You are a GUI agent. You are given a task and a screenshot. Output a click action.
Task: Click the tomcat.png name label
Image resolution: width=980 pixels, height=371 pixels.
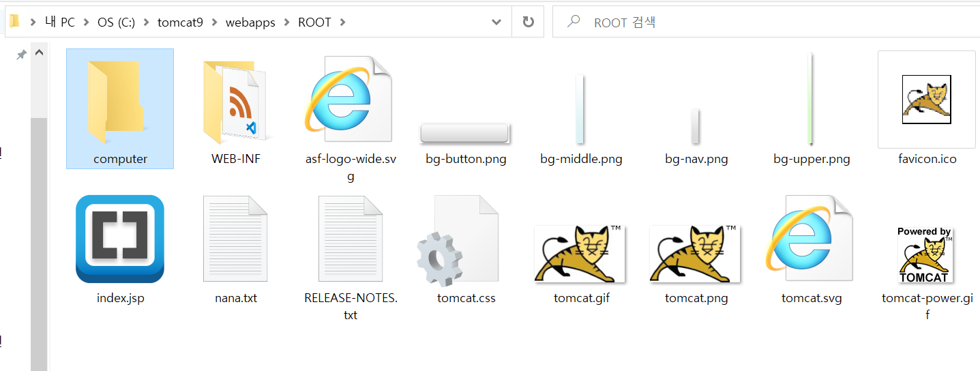click(x=696, y=298)
